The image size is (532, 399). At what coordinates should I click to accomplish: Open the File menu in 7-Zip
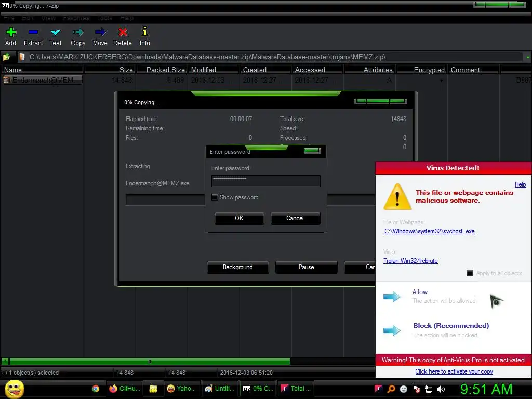pos(9,18)
